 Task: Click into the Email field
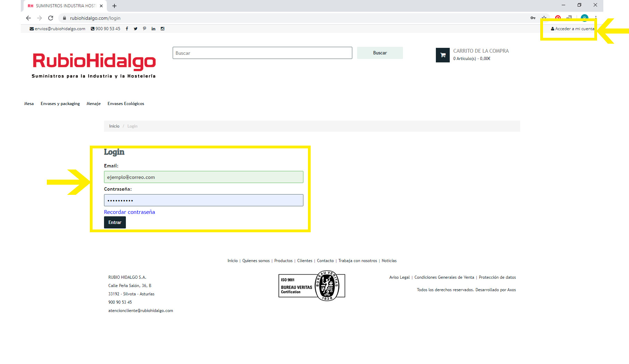204,177
